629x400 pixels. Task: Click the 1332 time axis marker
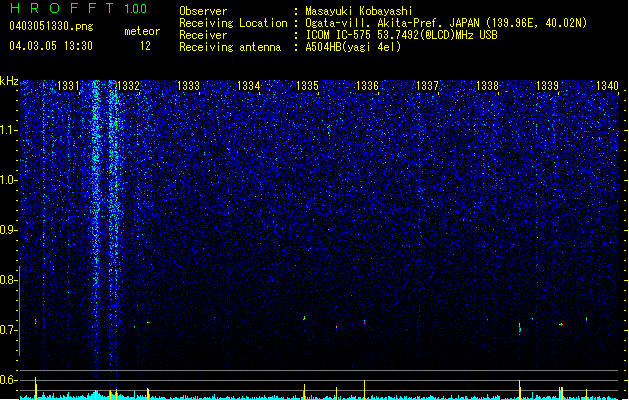click(x=128, y=85)
